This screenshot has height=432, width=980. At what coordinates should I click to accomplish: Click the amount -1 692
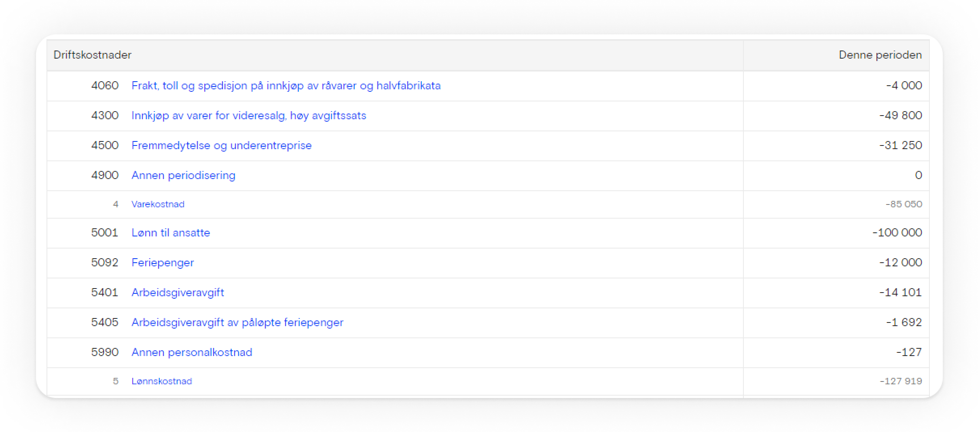904,322
